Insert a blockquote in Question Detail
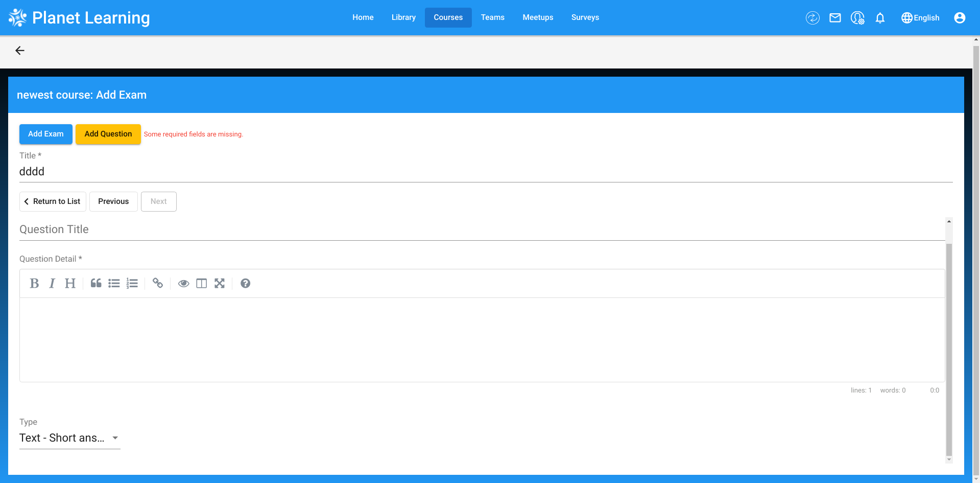Screen dimensions: 980x483 95,283
